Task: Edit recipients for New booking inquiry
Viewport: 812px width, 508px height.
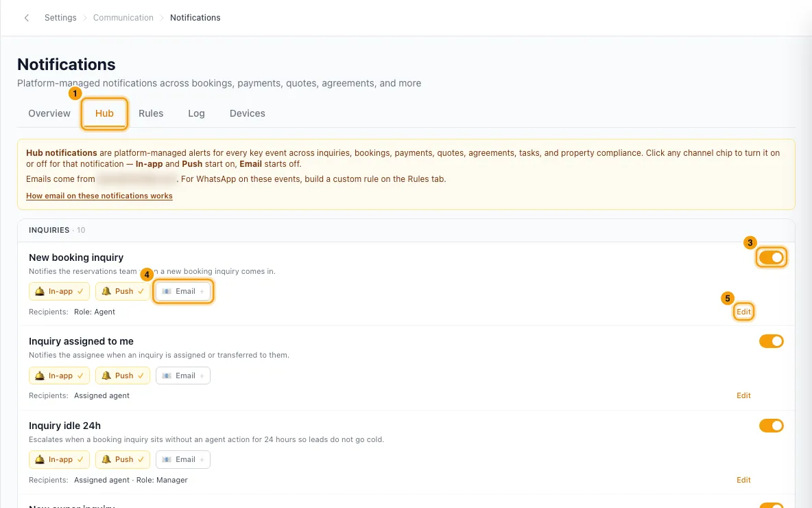Action: pyautogui.click(x=743, y=312)
